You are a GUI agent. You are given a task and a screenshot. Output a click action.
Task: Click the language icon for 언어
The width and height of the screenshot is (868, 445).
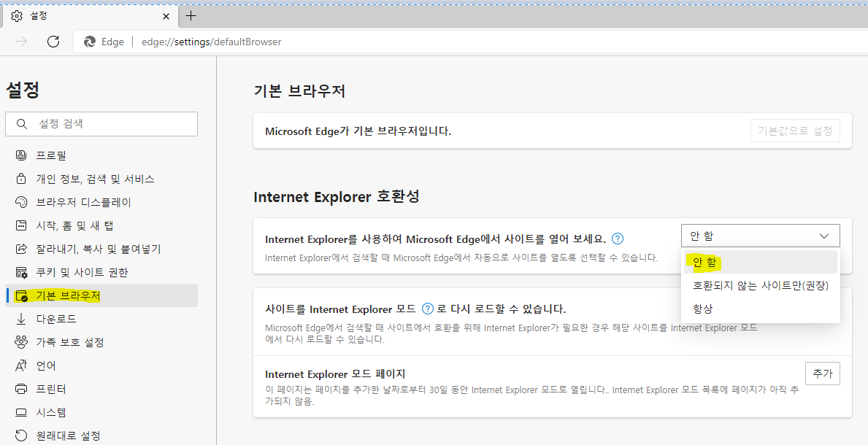pyautogui.click(x=21, y=365)
